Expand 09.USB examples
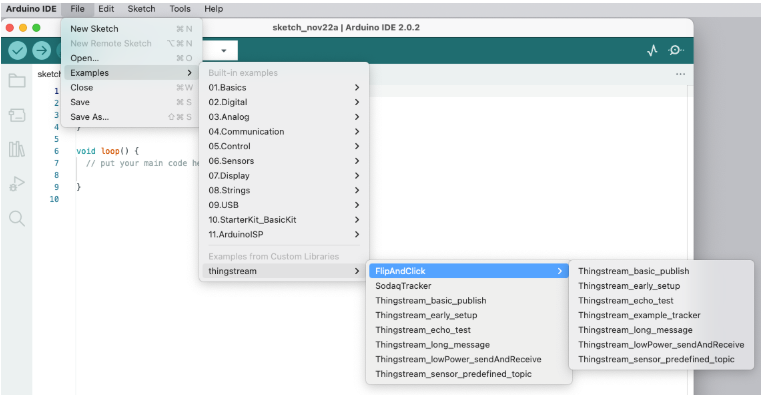This screenshot has height=397, width=763. [284, 205]
